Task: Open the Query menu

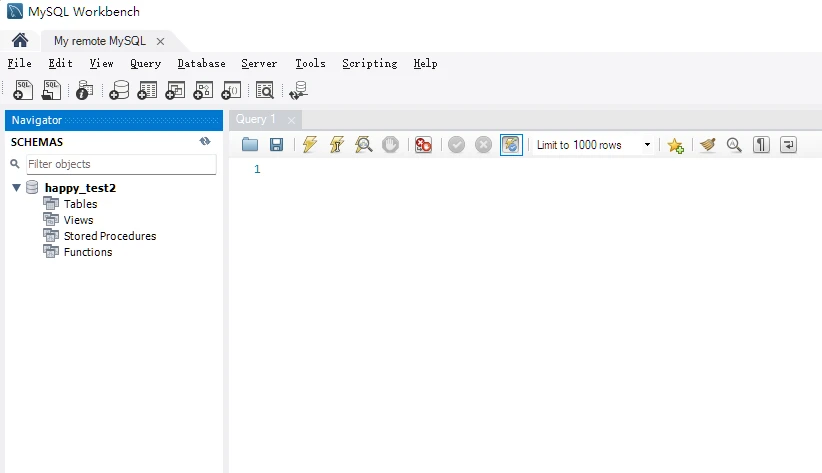Action: click(x=145, y=63)
